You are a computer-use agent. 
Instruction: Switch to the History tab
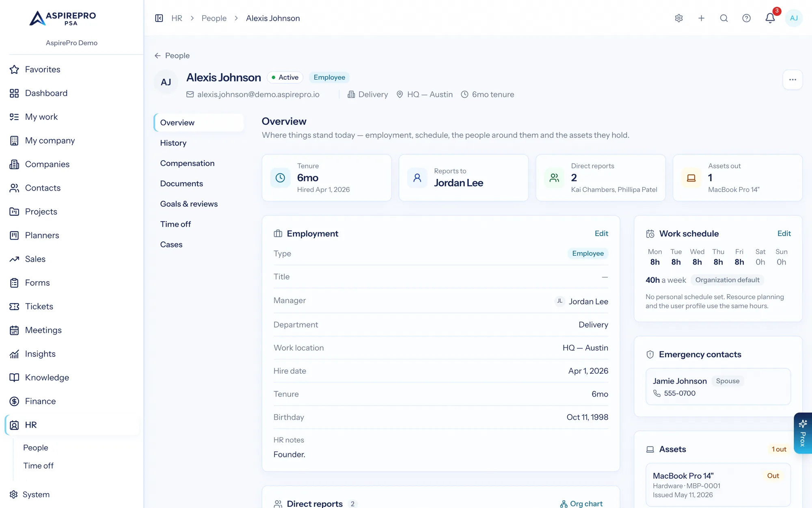[199, 143]
